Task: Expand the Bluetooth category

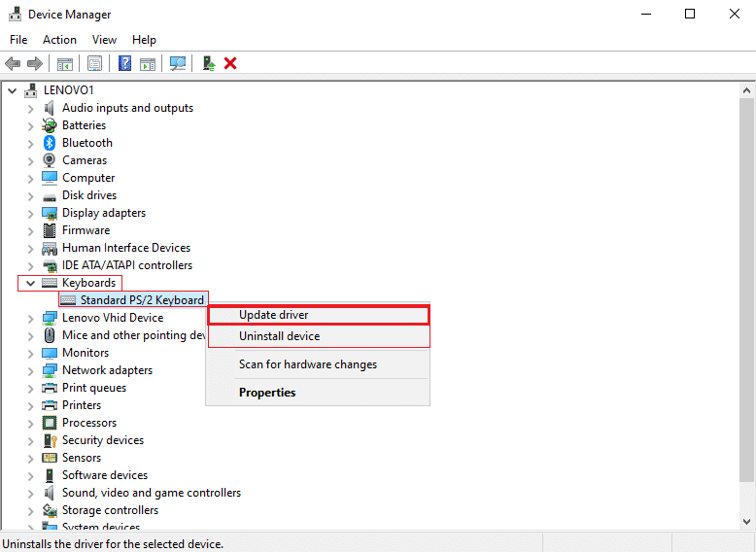Action: tap(30, 143)
